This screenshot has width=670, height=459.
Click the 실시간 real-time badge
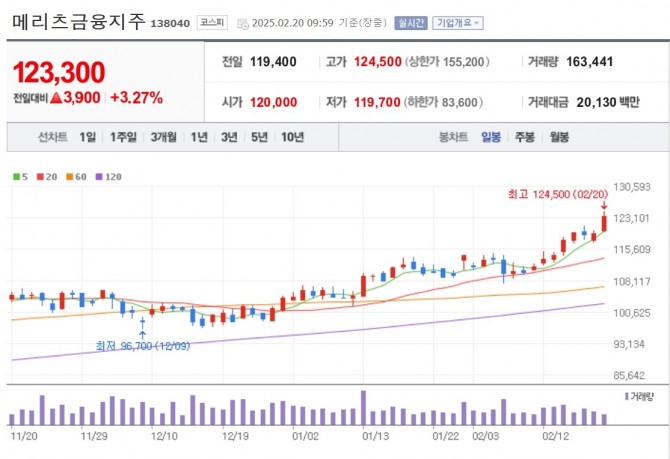411,23
